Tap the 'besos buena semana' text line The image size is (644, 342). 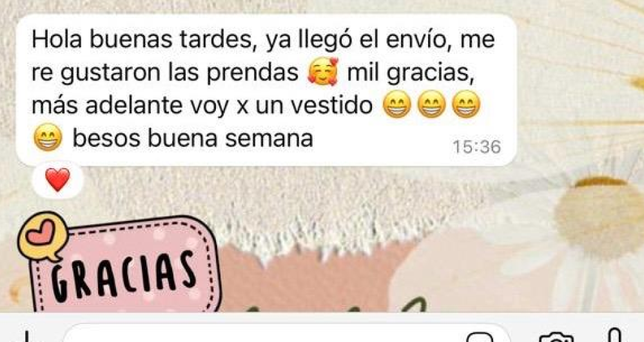pyautogui.click(x=193, y=138)
